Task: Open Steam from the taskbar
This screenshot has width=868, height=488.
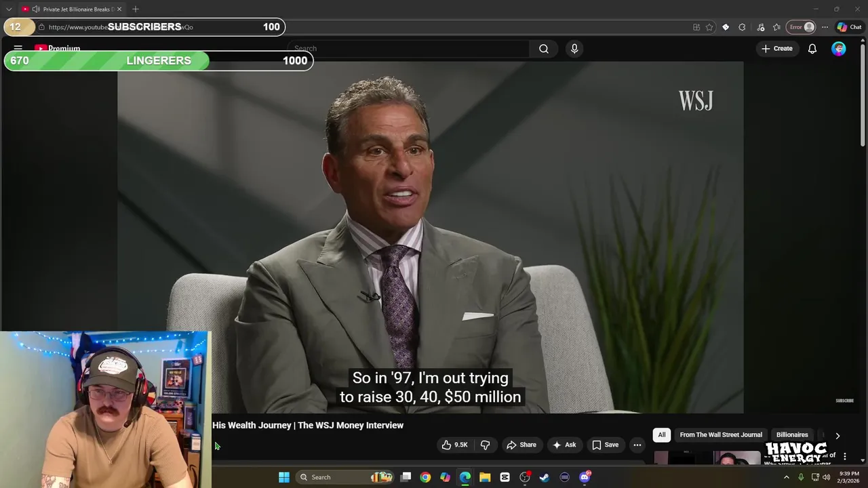Action: pos(545,477)
